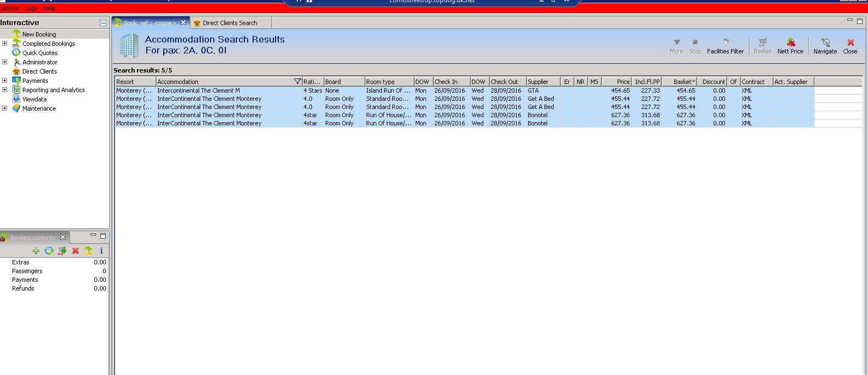Viewport: 868px width, 375px height.
Task: Click the Contract column header
Action: click(x=756, y=82)
